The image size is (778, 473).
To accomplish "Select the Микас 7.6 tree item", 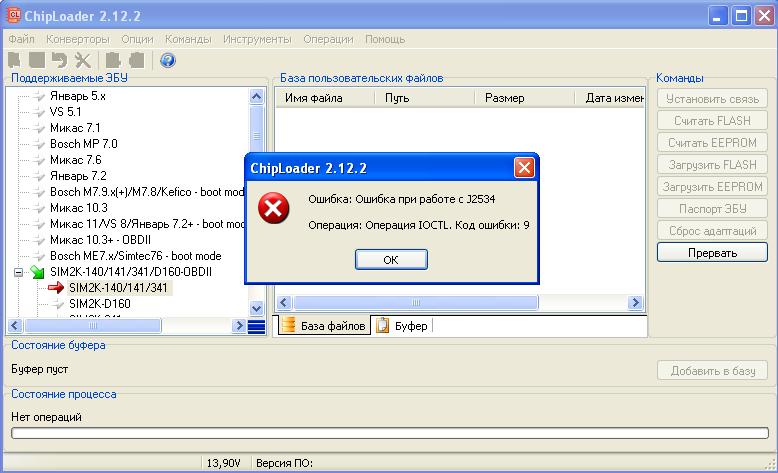I will coord(75,160).
